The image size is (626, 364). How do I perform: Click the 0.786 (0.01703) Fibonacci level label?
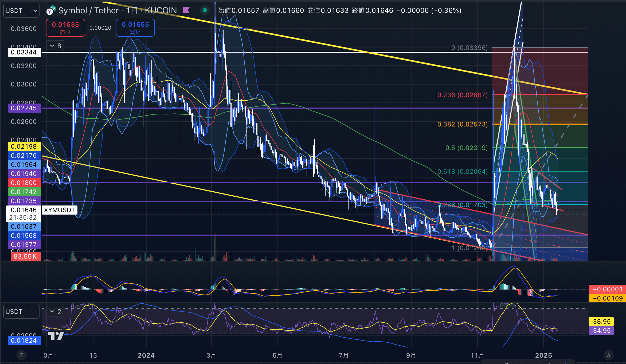[463, 205]
